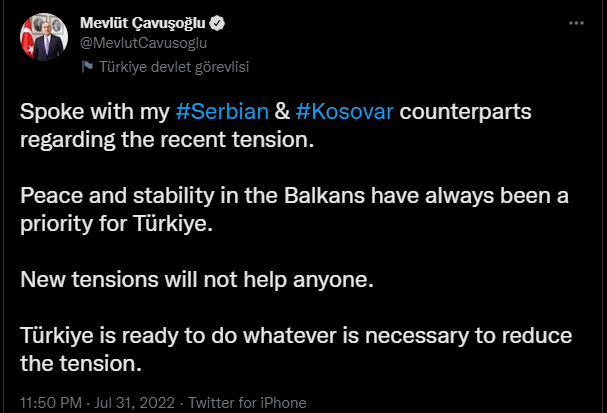
Task: Click the priority for Türkiye line
Action: (x=117, y=224)
